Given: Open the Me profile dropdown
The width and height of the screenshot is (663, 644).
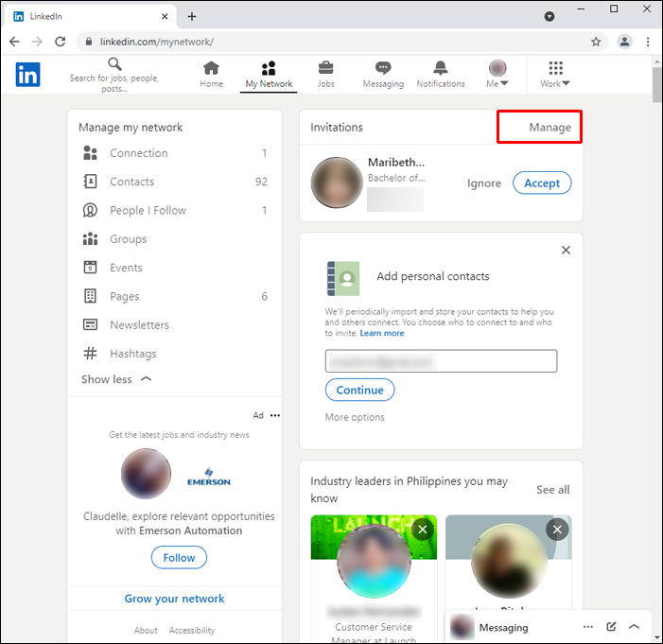Looking at the screenshot, I should point(497,74).
